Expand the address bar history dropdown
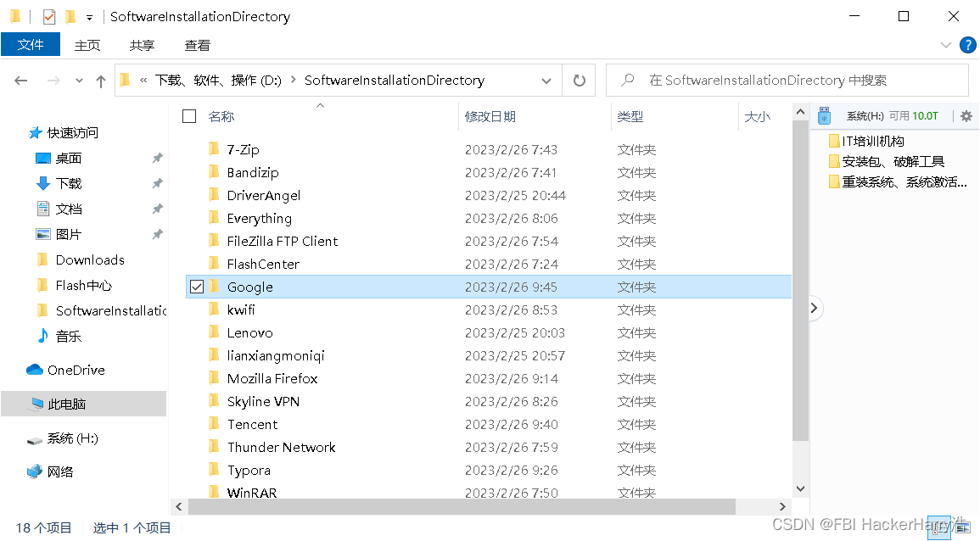This screenshot has height=541, width=980. 546,81
